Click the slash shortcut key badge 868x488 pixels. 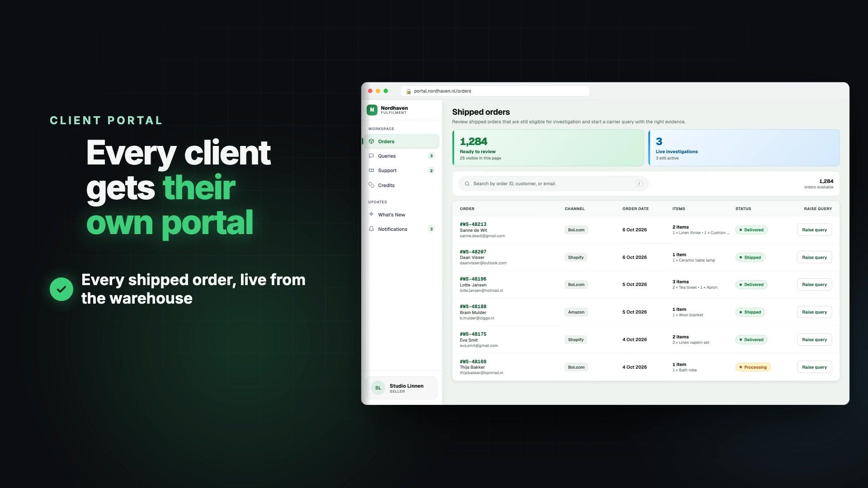point(639,183)
